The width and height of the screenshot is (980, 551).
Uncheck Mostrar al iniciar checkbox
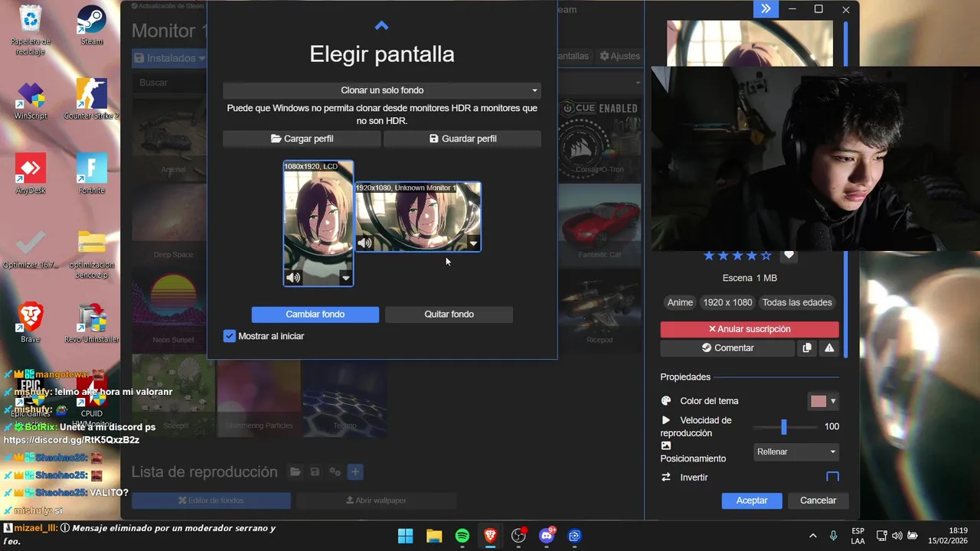pos(230,336)
